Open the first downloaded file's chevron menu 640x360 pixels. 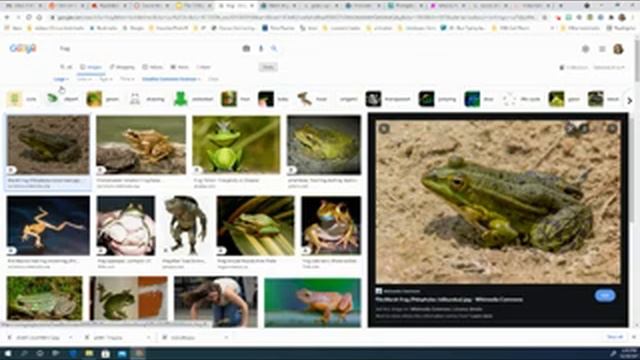click(71, 338)
